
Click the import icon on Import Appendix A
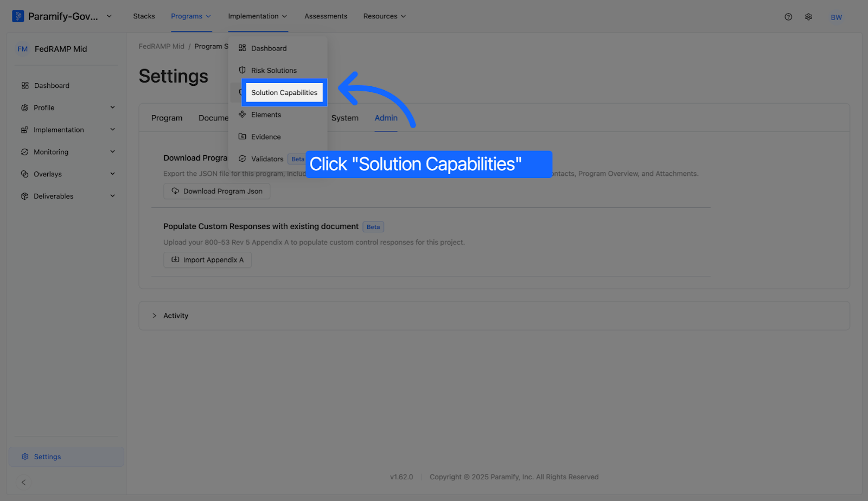click(175, 260)
